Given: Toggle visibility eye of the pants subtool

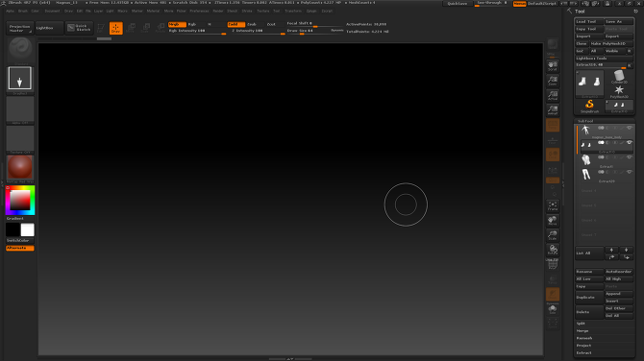Looking at the screenshot, I should [x=630, y=172].
